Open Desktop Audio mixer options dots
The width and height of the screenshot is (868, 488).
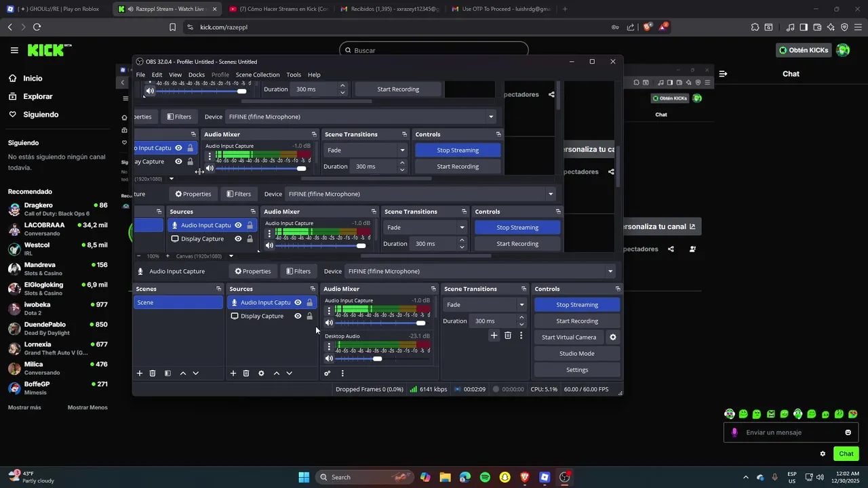point(330,346)
